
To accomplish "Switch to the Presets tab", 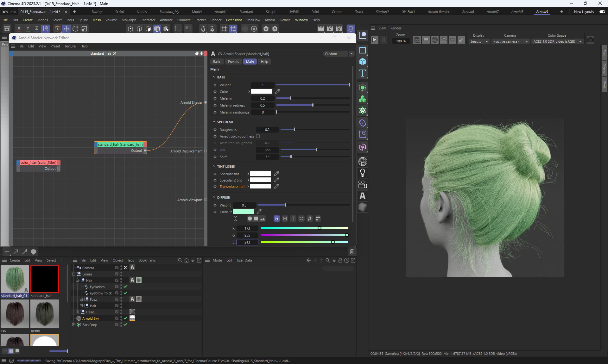I will (x=233, y=62).
